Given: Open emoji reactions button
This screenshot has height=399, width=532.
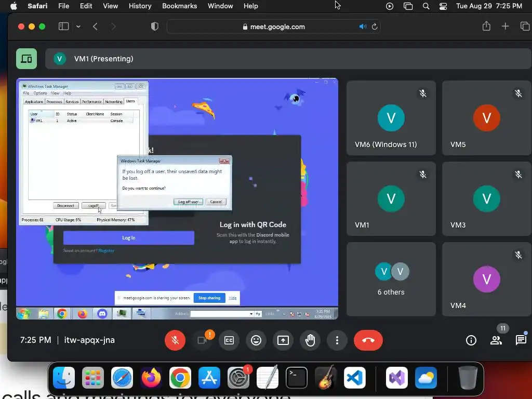Looking at the screenshot, I should 256,340.
